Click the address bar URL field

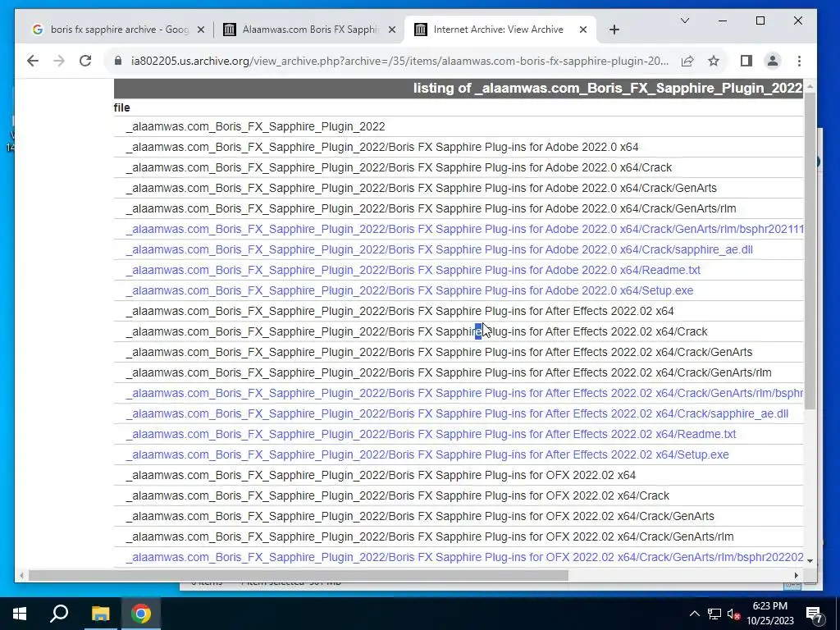(x=399, y=61)
